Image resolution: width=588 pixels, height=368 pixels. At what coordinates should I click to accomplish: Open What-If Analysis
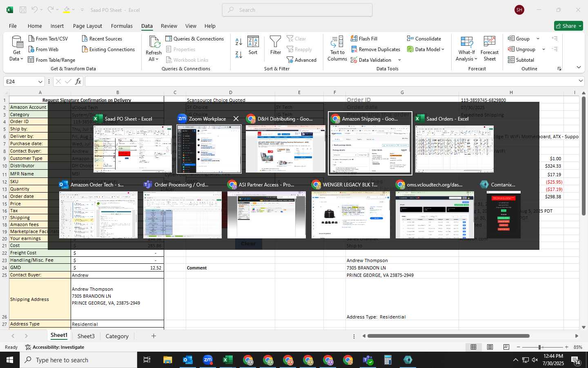[467, 48]
